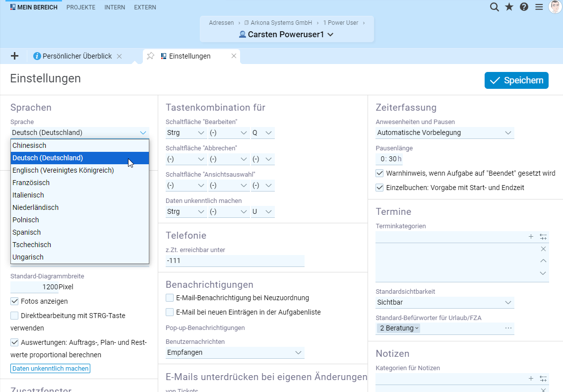Screen dimensions: 563x392
Task: Pick Polnisch language option
Action: (x=80, y=220)
